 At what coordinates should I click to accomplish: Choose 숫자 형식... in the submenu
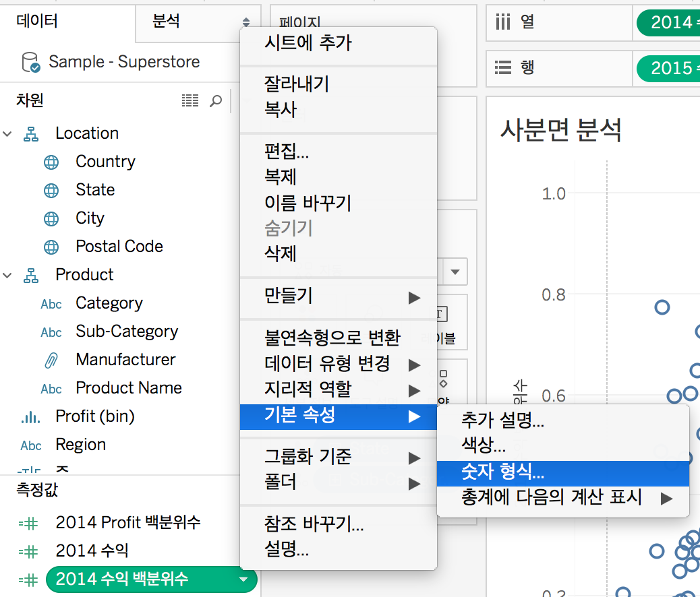563,473
